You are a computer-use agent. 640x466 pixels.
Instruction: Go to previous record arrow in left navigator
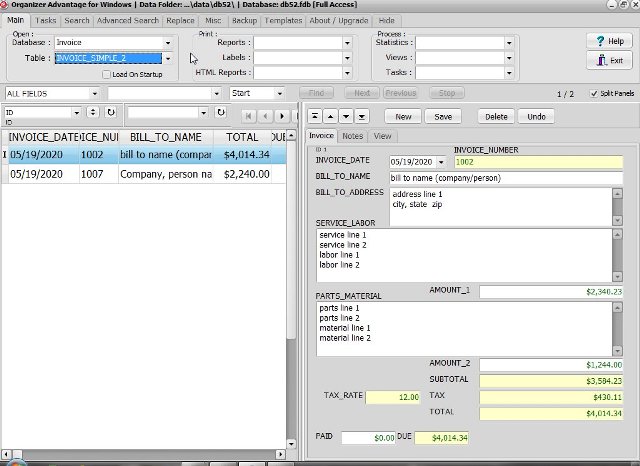(x=265, y=116)
